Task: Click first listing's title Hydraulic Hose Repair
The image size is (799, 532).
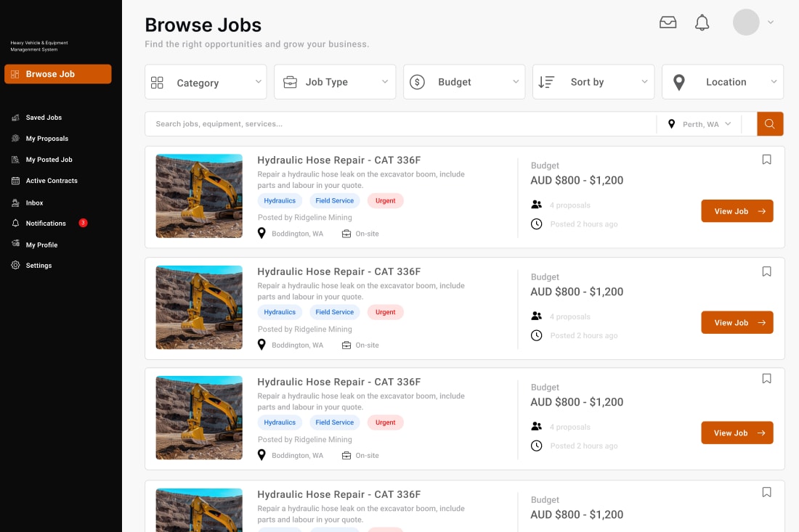Action: [339, 160]
